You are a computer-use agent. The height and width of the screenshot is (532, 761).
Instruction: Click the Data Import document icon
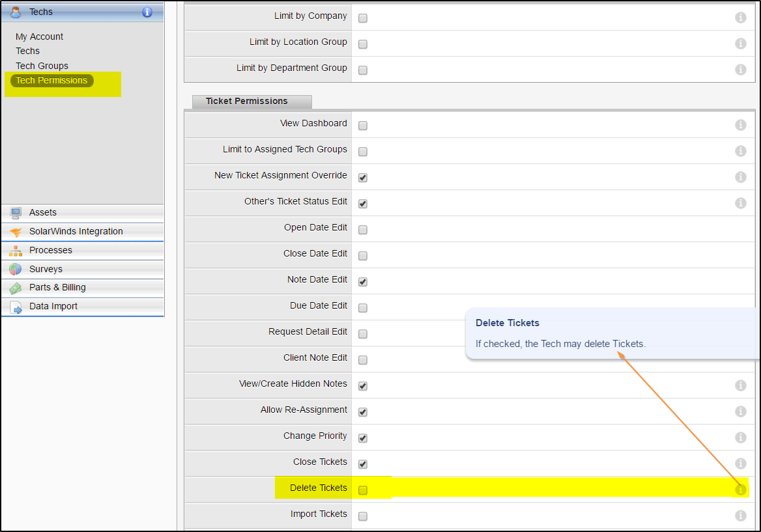coord(16,307)
